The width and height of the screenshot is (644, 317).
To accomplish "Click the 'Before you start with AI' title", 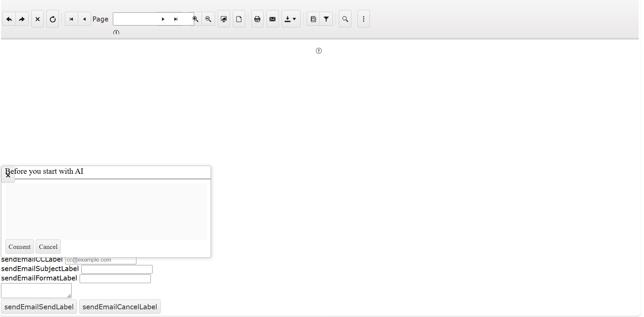I will (x=44, y=171).
